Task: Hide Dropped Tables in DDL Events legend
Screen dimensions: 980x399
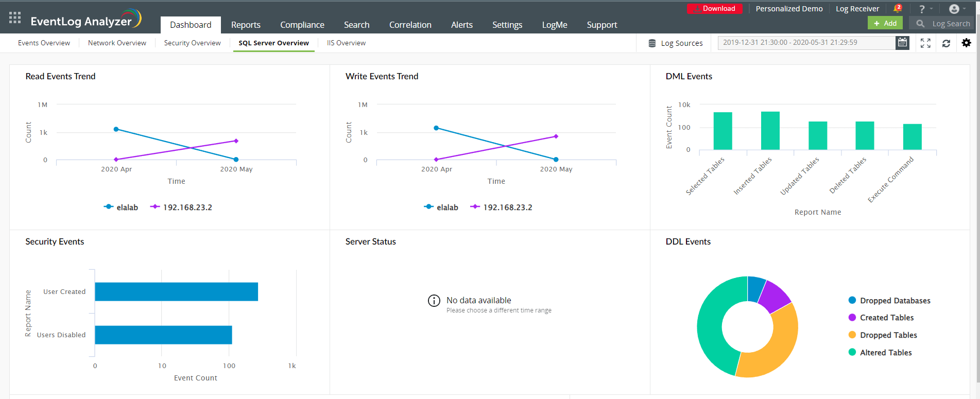Action: click(888, 335)
